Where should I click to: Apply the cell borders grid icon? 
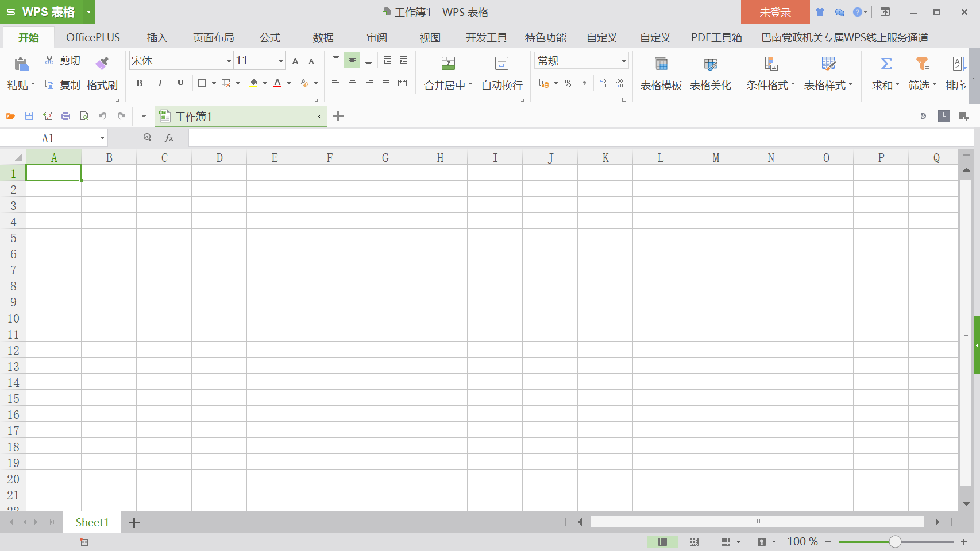pyautogui.click(x=202, y=83)
